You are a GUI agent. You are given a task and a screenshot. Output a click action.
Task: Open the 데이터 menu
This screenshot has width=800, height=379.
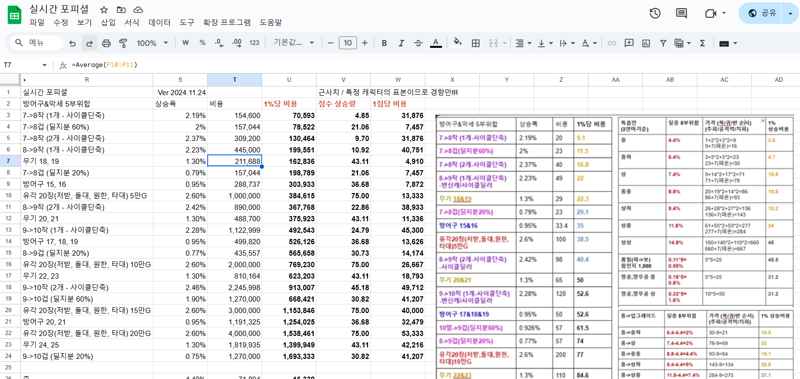point(159,22)
